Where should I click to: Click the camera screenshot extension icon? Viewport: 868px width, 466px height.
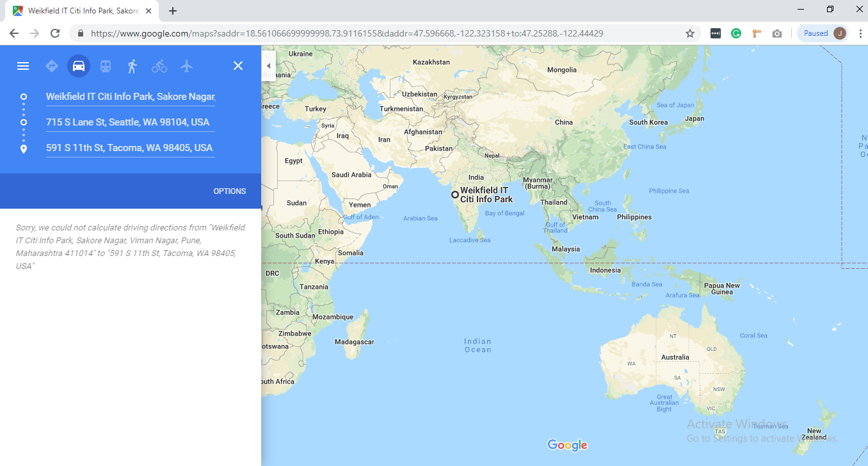pos(777,33)
